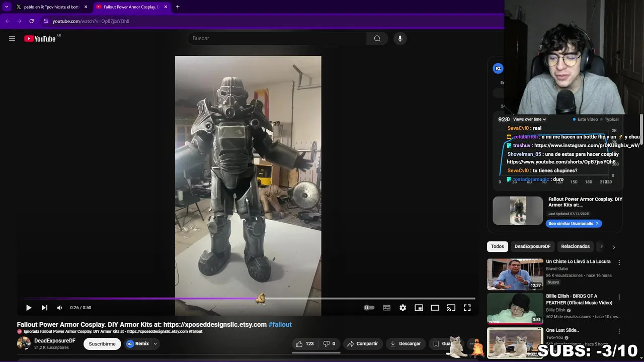Open Billie Eilish BIRDS OF A FEATHER thumbnail

coord(515,309)
